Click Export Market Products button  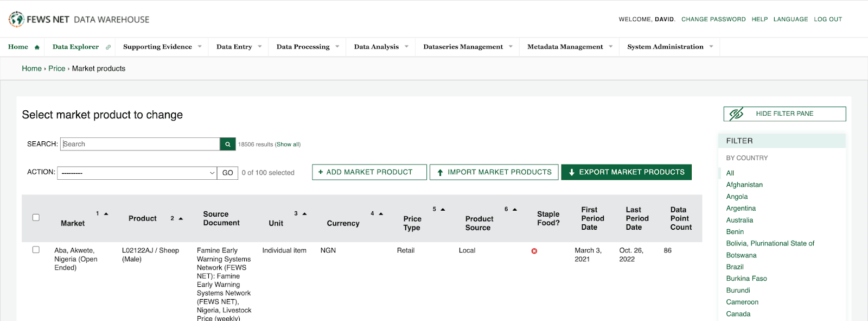[x=626, y=172]
